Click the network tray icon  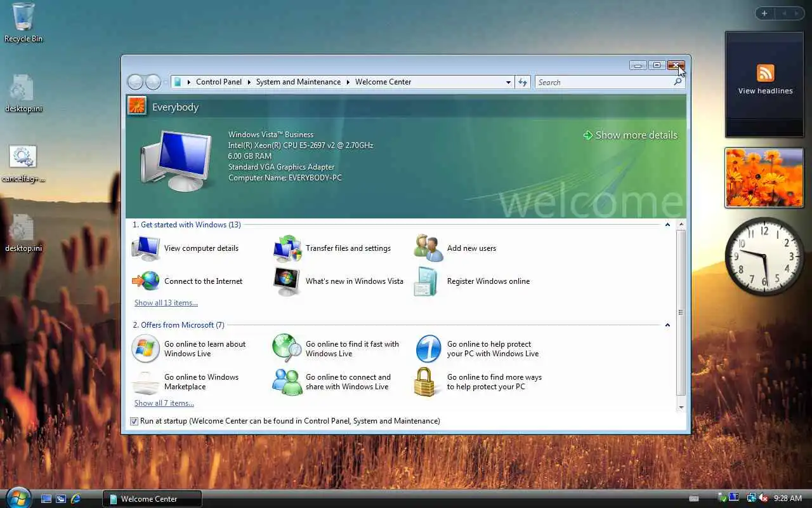(x=751, y=498)
